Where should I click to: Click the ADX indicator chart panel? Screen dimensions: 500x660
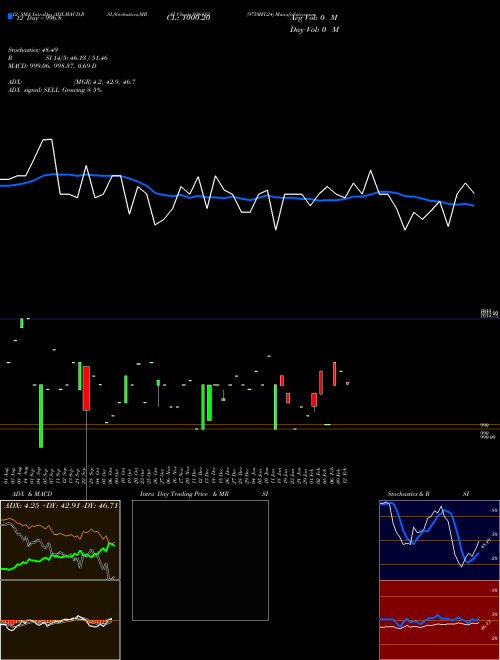(x=60, y=540)
